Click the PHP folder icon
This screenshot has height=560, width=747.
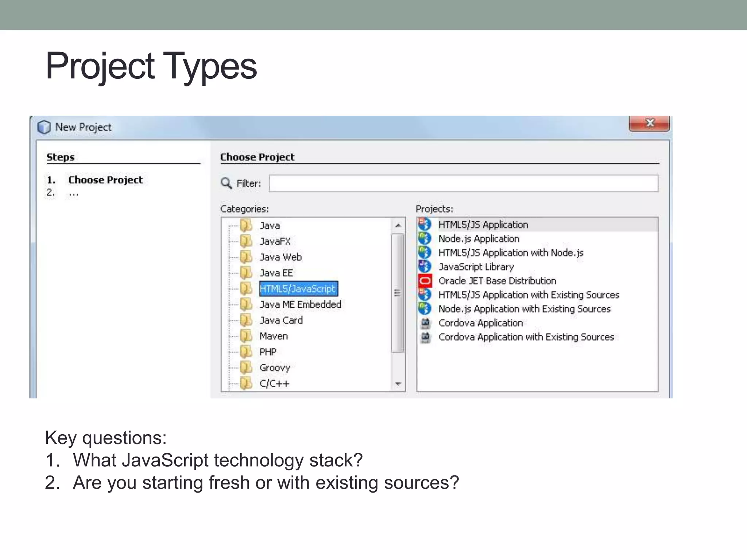point(247,351)
